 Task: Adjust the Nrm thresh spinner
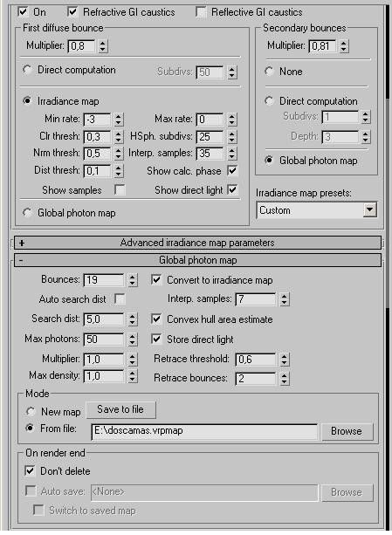point(119,154)
